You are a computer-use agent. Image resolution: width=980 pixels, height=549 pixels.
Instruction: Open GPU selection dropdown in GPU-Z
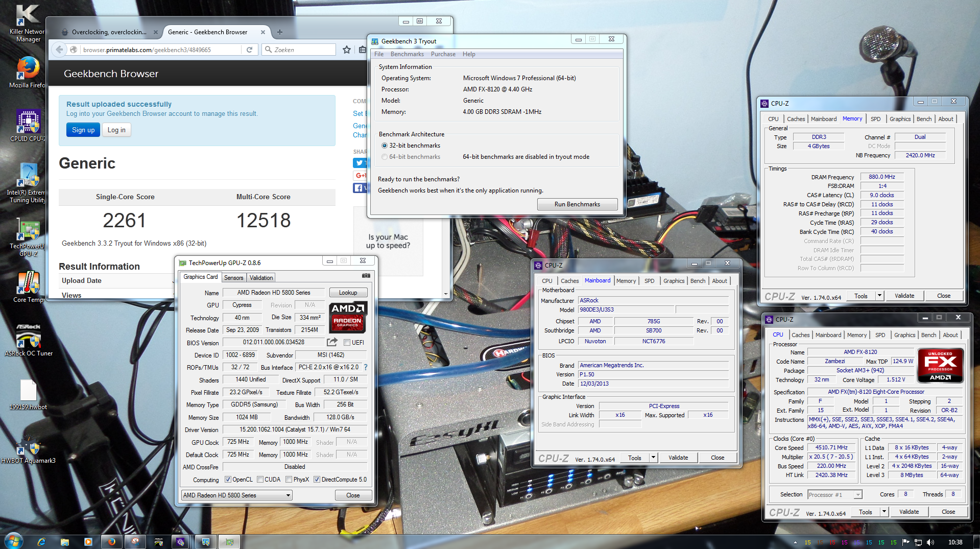click(x=237, y=495)
